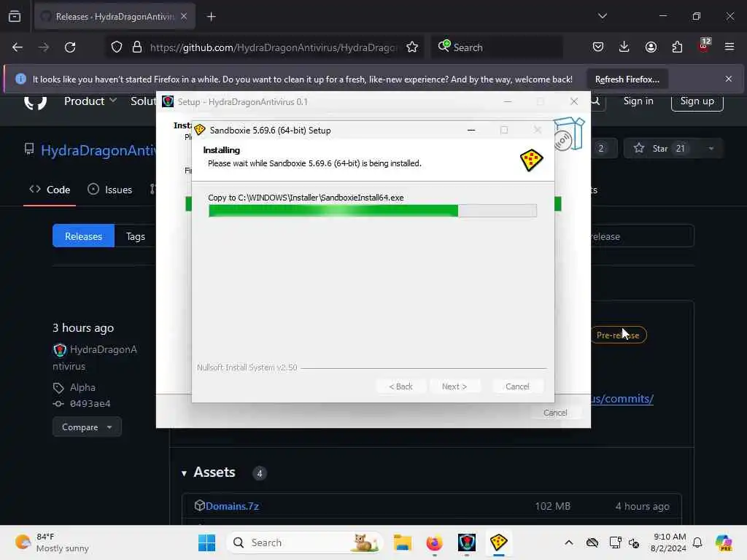Image resolution: width=747 pixels, height=560 pixels.
Task: Minimize the Sandboxie Setup window
Action: pos(471,130)
